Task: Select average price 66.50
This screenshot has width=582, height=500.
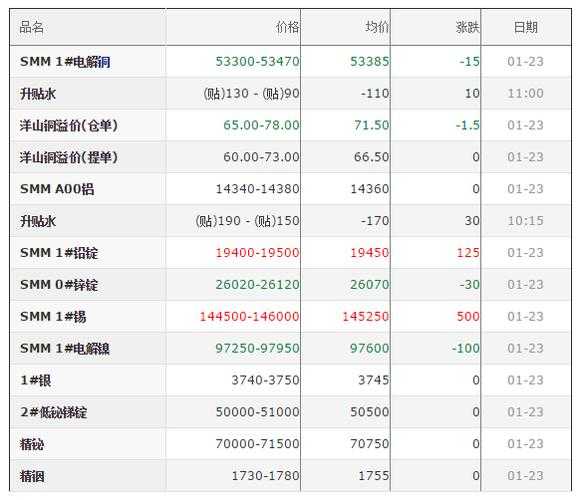Action: 372,157
